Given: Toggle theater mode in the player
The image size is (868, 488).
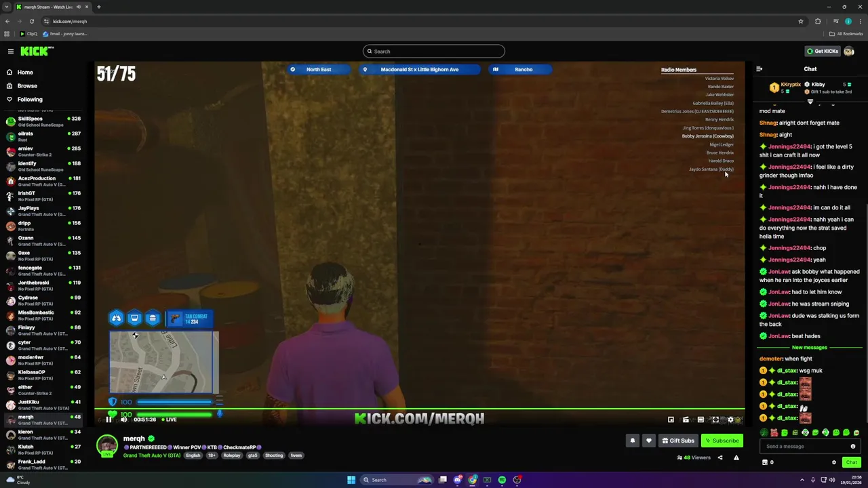Looking at the screenshot, I should [x=701, y=420].
